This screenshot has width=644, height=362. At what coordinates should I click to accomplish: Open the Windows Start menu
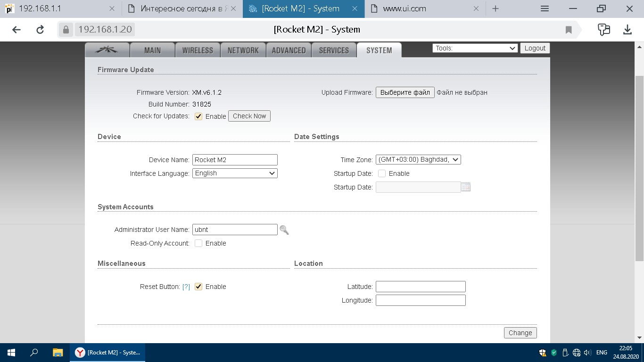(11, 353)
